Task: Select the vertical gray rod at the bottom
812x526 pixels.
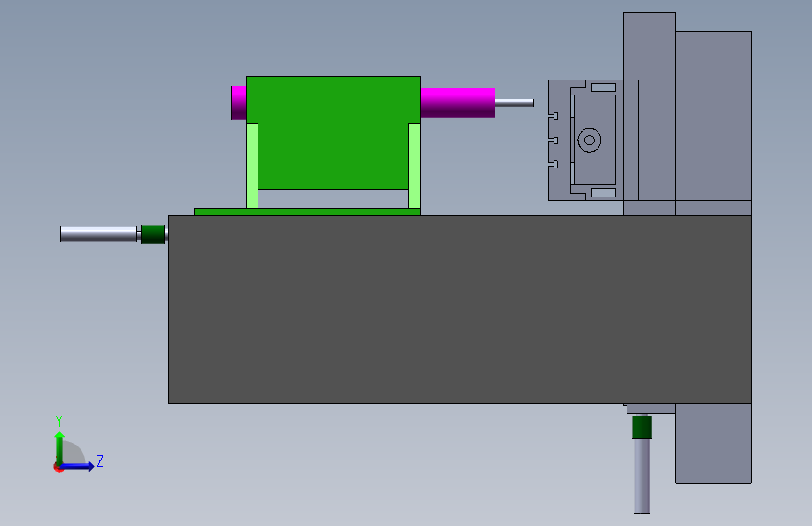Action: point(642,475)
